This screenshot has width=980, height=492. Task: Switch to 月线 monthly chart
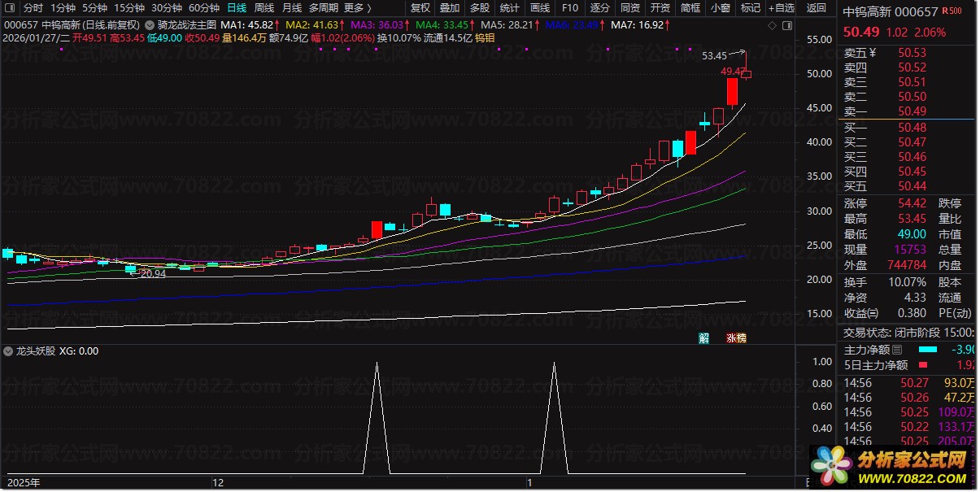click(292, 7)
